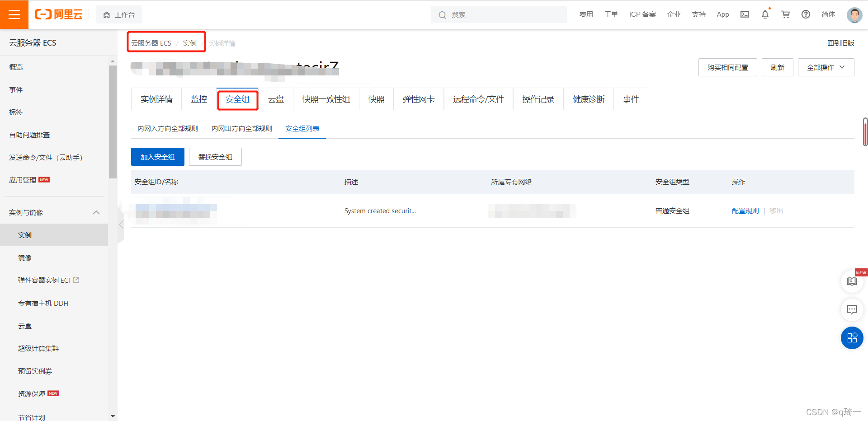Screen dimensions: 868x421
Task: Click 购买相同配置 button
Action: [x=727, y=67]
